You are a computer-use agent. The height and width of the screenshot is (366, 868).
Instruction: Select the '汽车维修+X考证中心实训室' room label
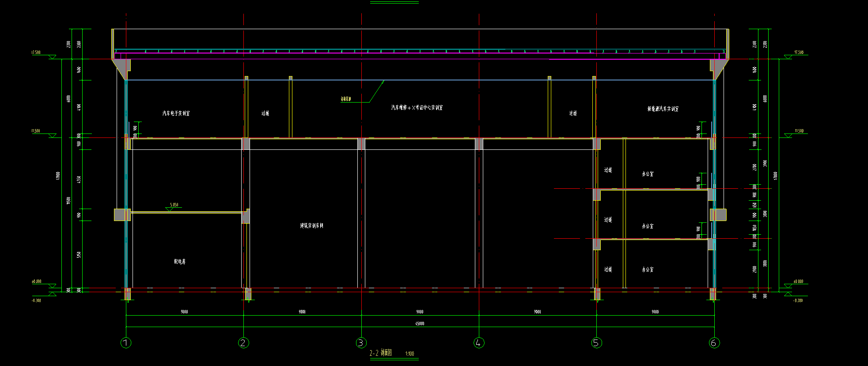[x=417, y=107]
